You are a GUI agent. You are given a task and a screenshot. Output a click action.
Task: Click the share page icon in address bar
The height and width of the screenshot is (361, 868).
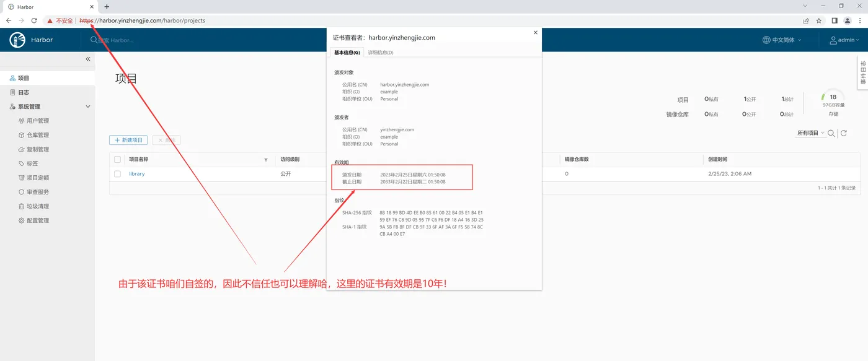tap(806, 20)
